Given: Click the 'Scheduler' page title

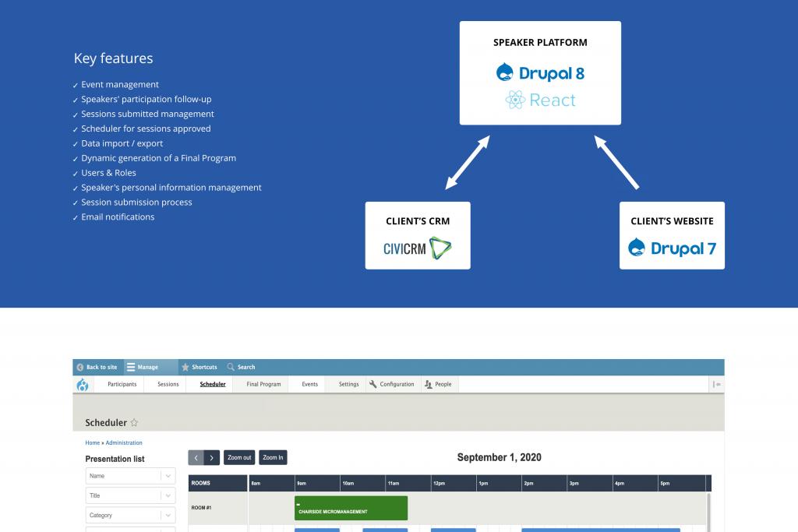Looking at the screenshot, I should 106,423.
